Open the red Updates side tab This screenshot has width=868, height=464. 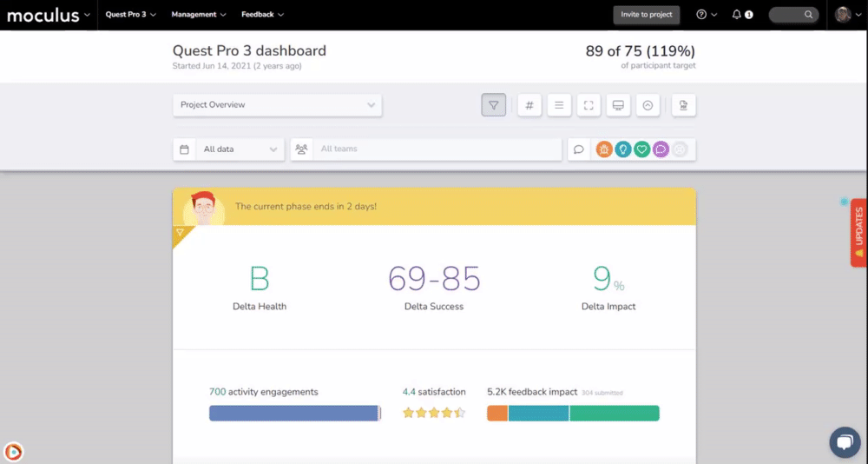coord(858,232)
